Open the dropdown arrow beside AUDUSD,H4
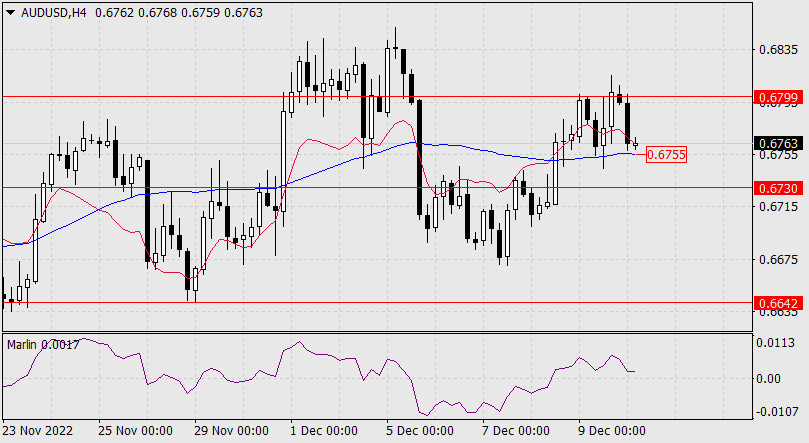The height and width of the screenshot is (443, 809). coord(10,12)
